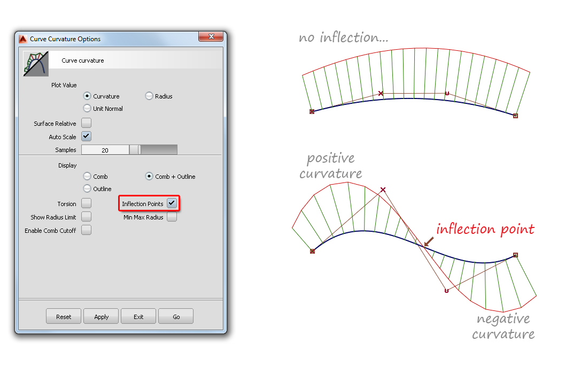Disable Auto Scale
588x380 pixels.
tap(86, 136)
